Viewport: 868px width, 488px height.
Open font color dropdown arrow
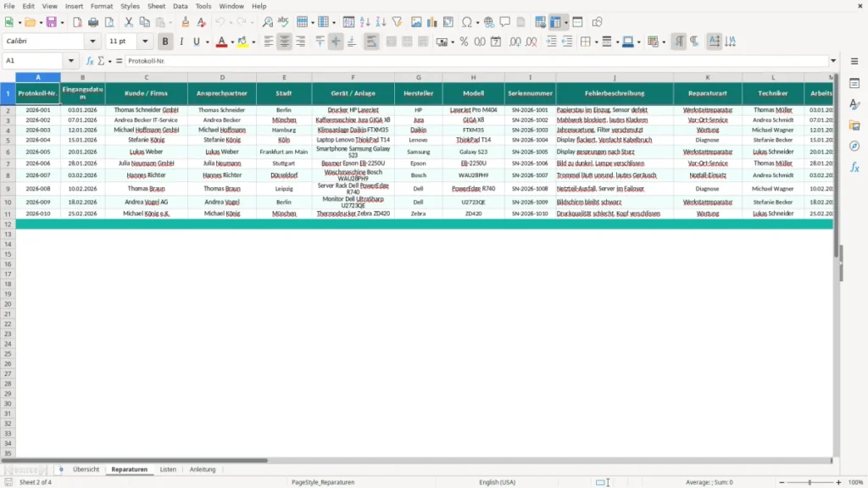tap(232, 42)
